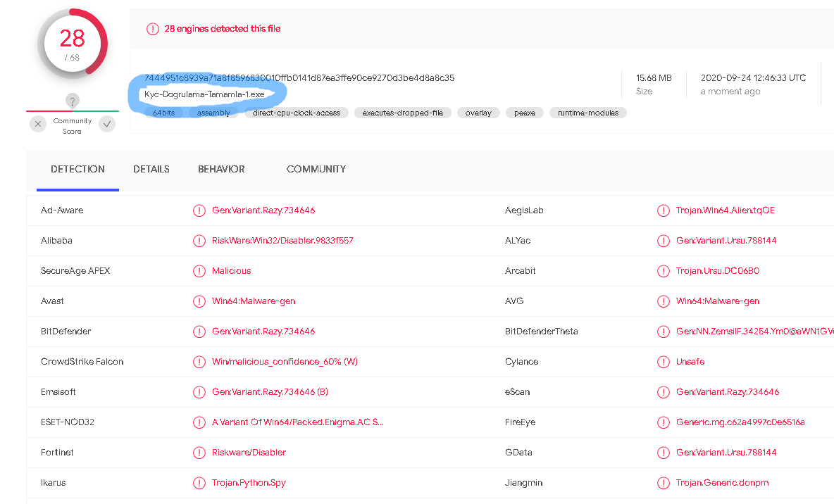Click the file hash starting with 7444951c
Viewport: 834px width, 504px height.
(299, 77)
